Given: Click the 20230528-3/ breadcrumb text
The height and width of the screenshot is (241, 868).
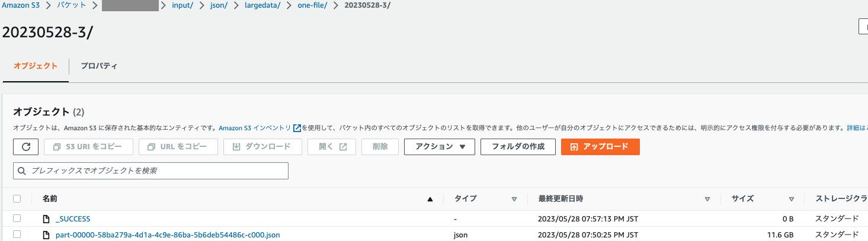Looking at the screenshot, I should pos(367,5).
